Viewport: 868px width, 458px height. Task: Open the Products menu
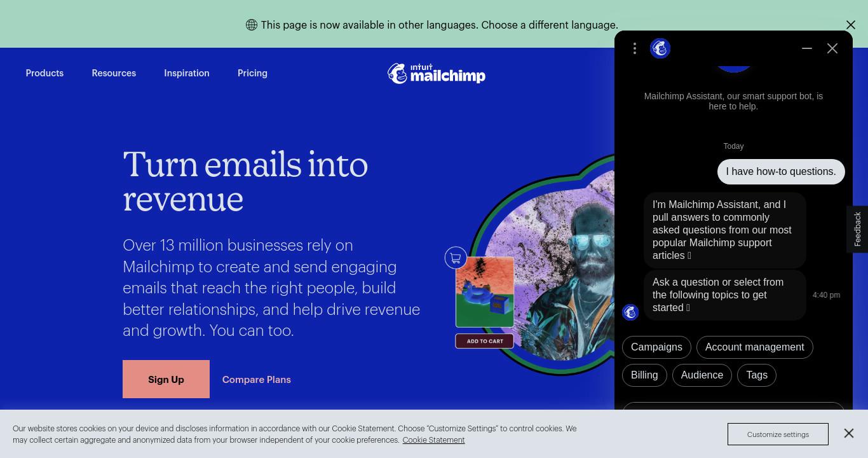click(x=44, y=73)
